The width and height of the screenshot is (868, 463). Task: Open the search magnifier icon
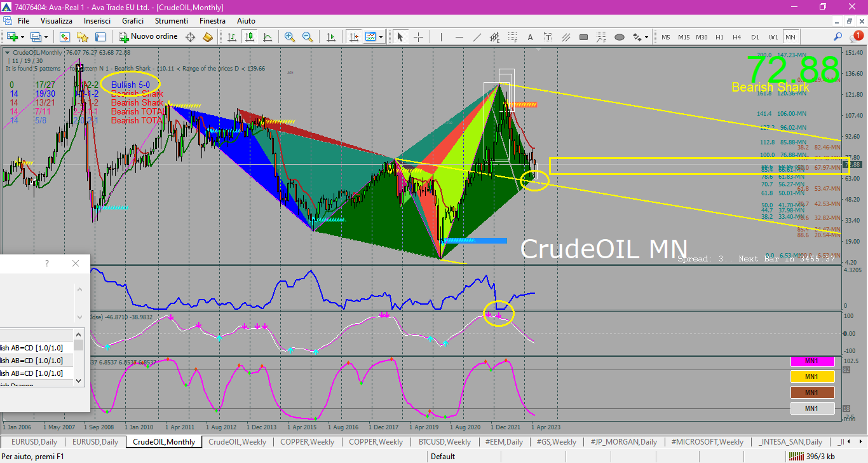tap(838, 37)
